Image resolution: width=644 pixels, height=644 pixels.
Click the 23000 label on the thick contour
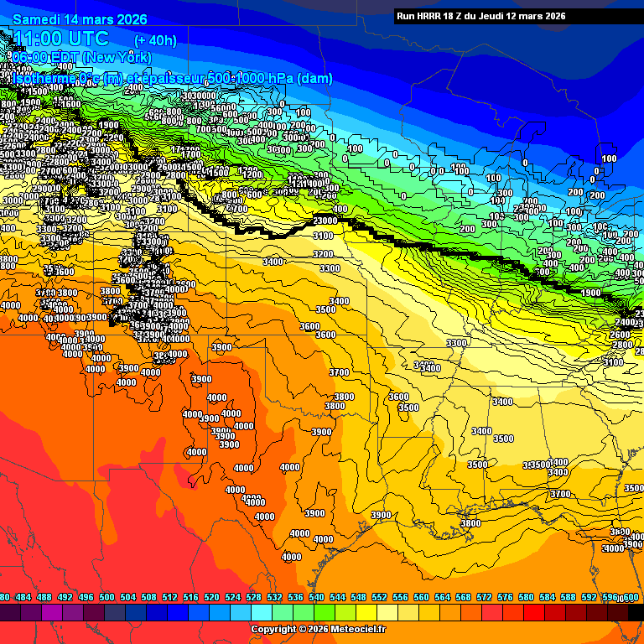(325, 221)
